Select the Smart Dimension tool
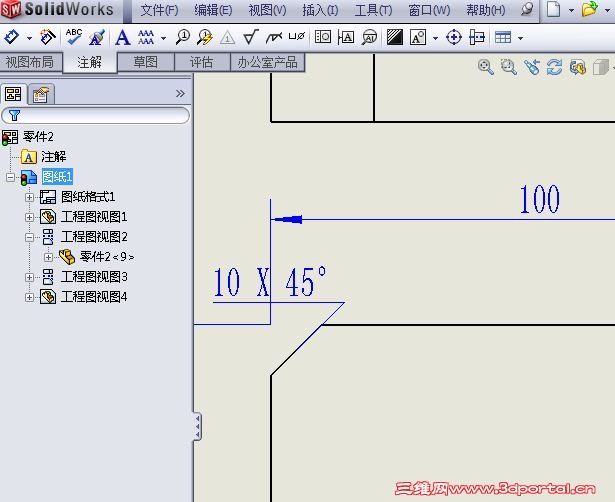The width and height of the screenshot is (615, 502). pyautogui.click(x=11, y=37)
